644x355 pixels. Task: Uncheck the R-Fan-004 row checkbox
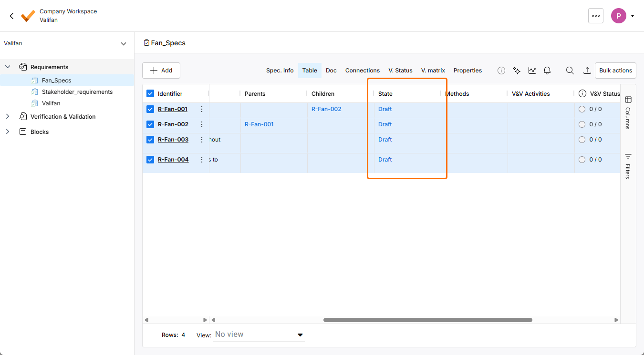pos(150,160)
